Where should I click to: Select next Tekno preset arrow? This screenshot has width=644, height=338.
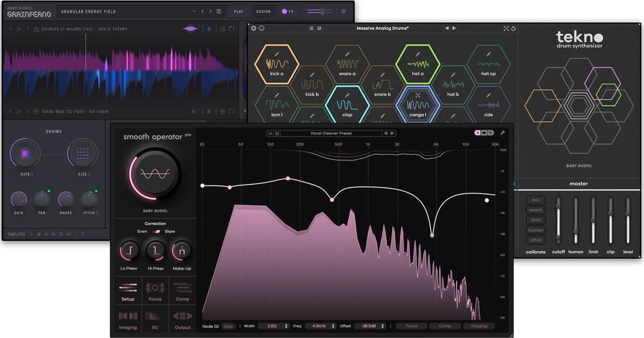coord(454,28)
